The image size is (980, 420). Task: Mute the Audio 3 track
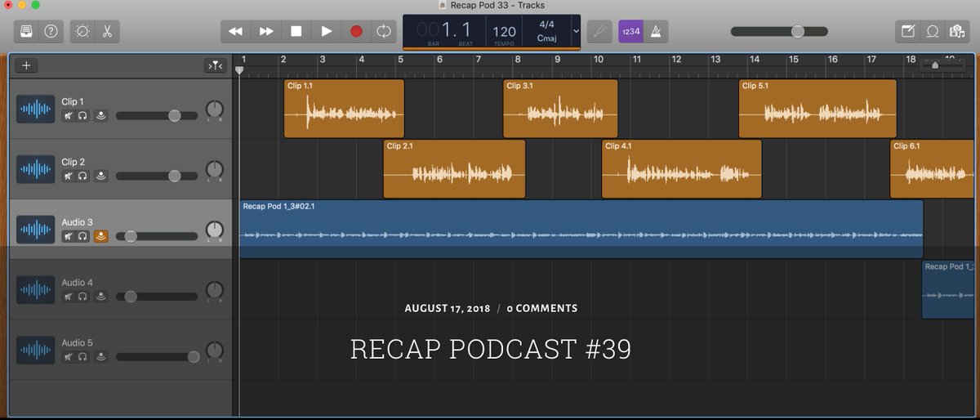69,236
